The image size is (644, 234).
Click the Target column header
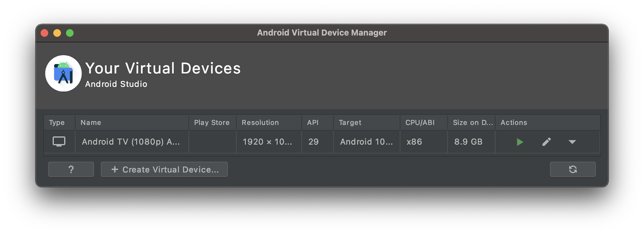point(350,123)
